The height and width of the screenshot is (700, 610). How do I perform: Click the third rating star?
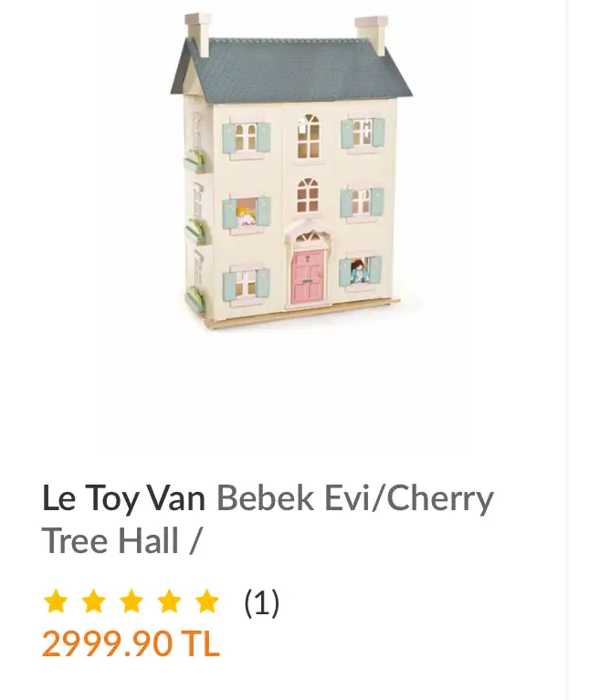(x=131, y=601)
